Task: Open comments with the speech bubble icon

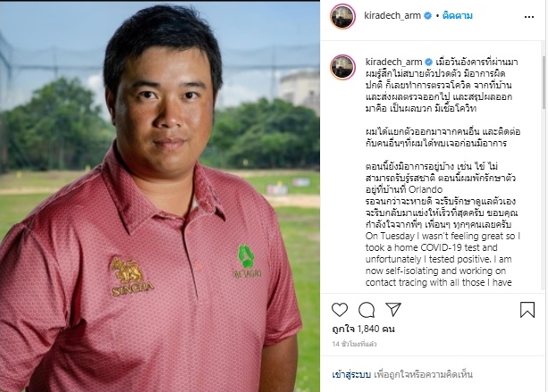Action: coord(367,310)
